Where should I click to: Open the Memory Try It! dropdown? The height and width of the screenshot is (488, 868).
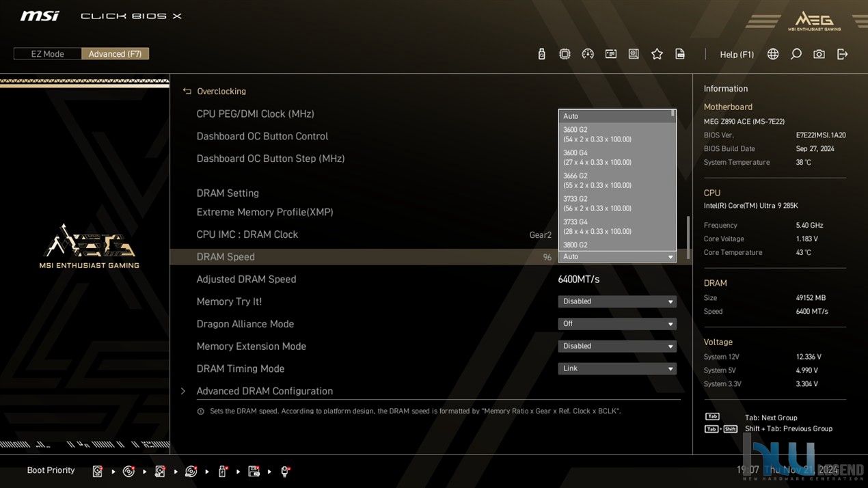[x=617, y=301]
